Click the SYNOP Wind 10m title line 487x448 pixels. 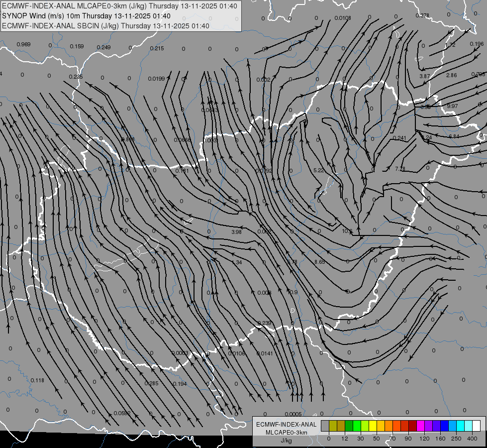(87, 16)
